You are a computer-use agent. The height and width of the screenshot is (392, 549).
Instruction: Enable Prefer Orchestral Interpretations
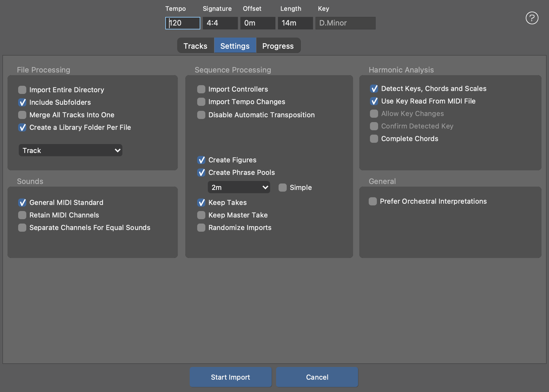point(373,201)
